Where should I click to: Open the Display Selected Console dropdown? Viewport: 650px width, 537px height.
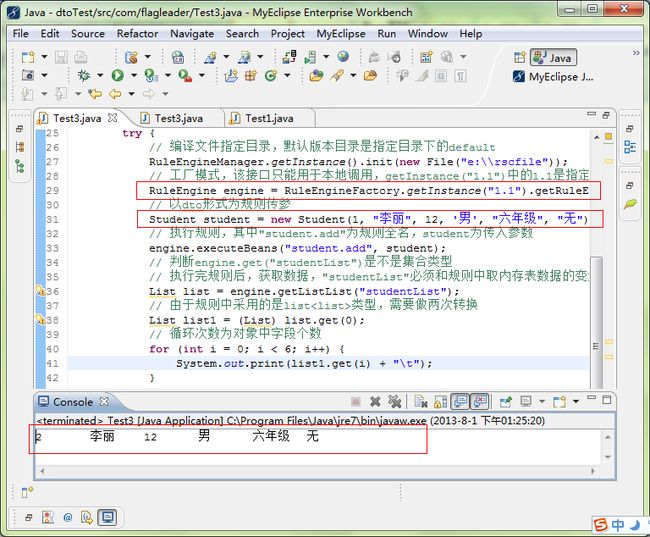tap(541, 401)
